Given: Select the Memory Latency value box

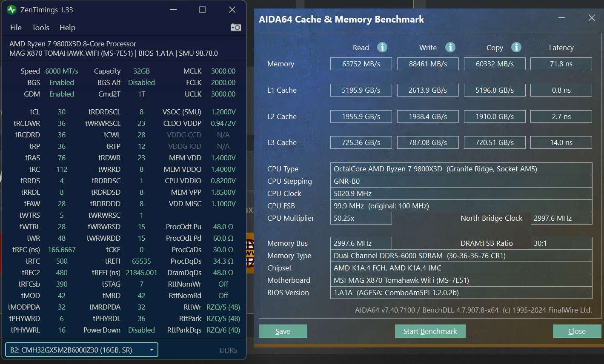Looking at the screenshot, I should (561, 64).
